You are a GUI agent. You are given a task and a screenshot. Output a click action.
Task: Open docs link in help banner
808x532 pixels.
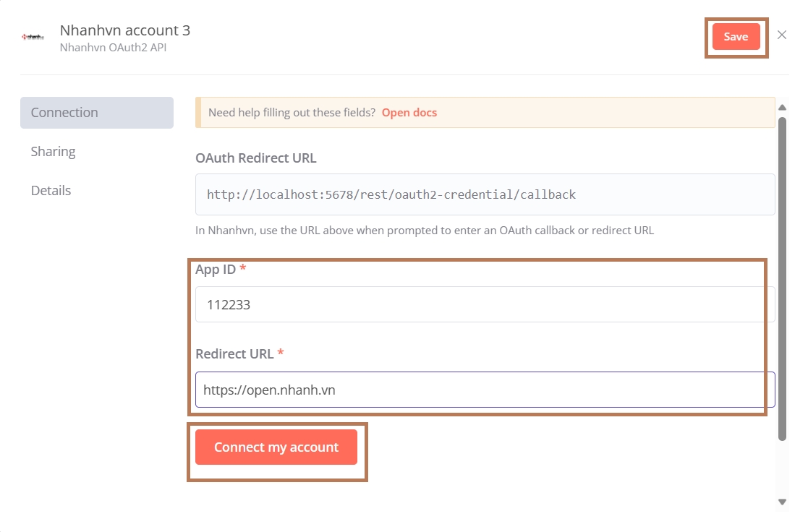click(x=409, y=113)
